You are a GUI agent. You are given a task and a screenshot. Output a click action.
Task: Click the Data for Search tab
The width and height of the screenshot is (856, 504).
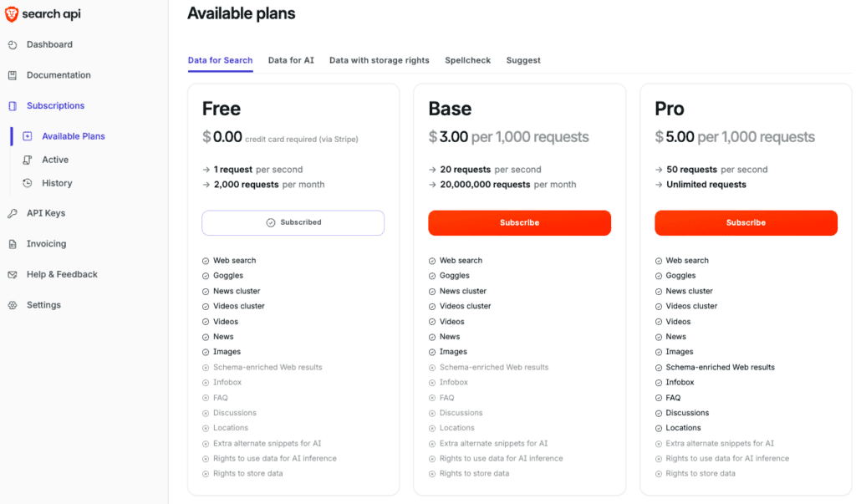[x=220, y=60]
